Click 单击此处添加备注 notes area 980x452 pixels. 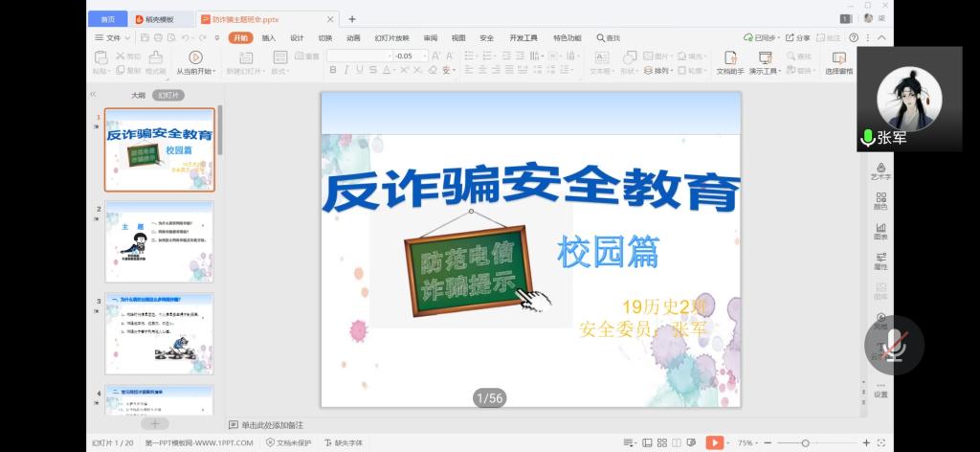click(272, 424)
